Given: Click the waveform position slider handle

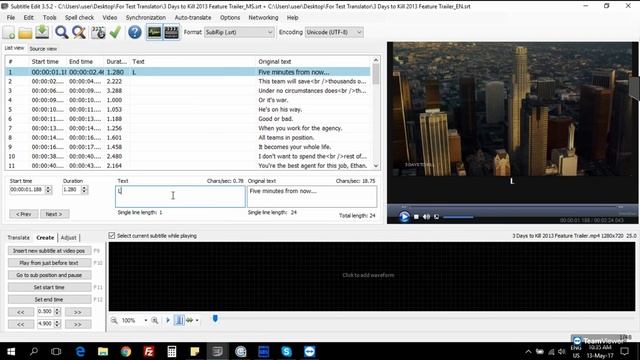Looking at the screenshot, I should pyautogui.click(x=215, y=318).
